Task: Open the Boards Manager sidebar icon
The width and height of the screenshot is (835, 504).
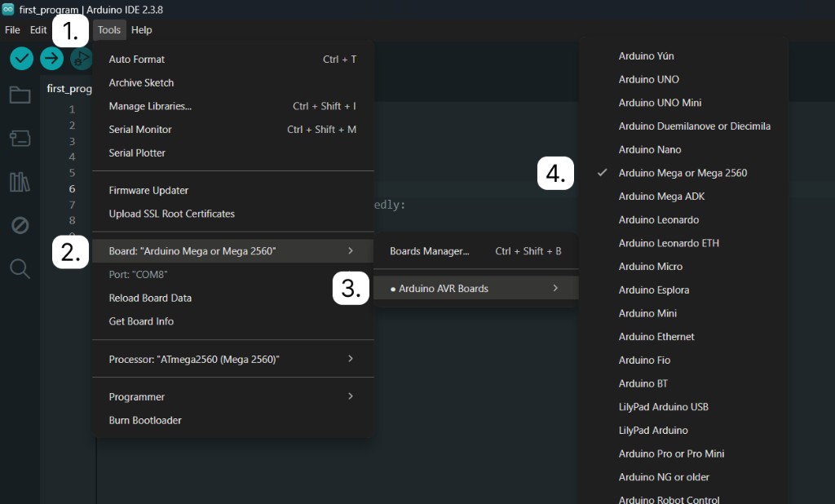Action: (20, 139)
